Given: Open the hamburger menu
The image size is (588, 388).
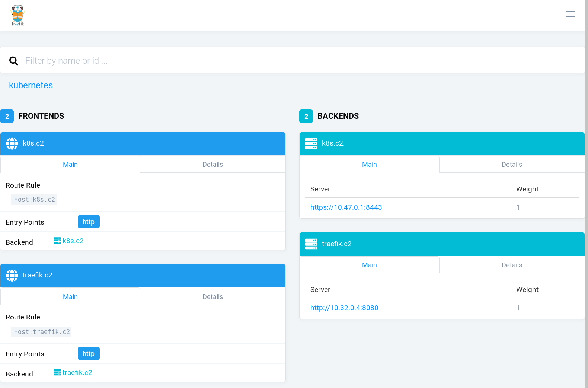Looking at the screenshot, I should 570,14.
